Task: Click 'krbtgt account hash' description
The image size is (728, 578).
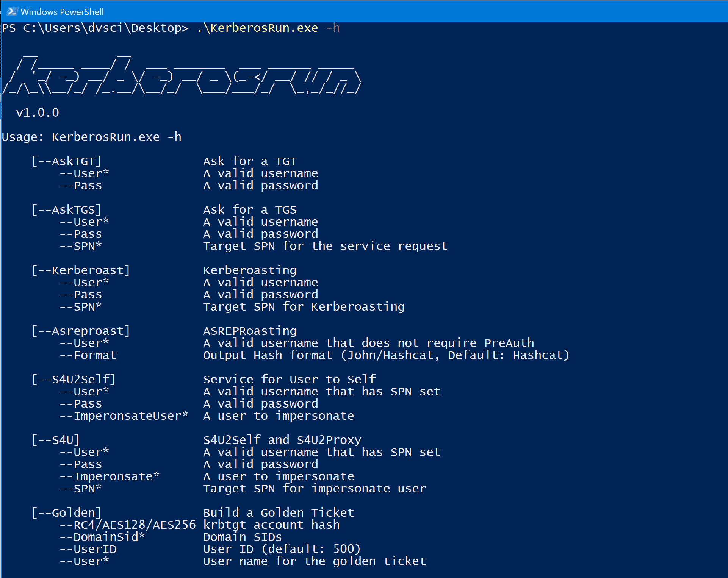Action: coord(271,525)
